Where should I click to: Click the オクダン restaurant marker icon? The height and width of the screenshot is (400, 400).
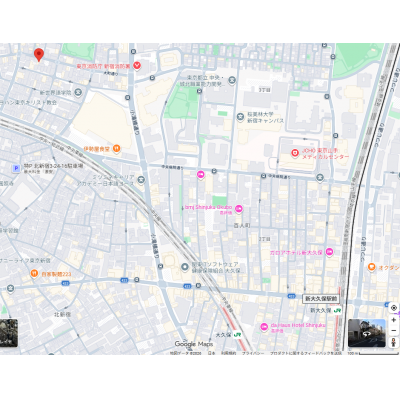371,267
